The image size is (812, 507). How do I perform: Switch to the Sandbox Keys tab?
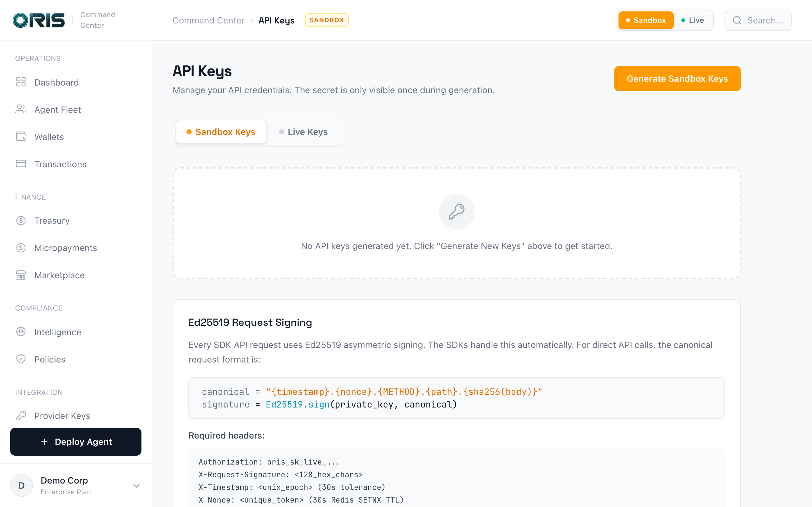[x=220, y=132]
